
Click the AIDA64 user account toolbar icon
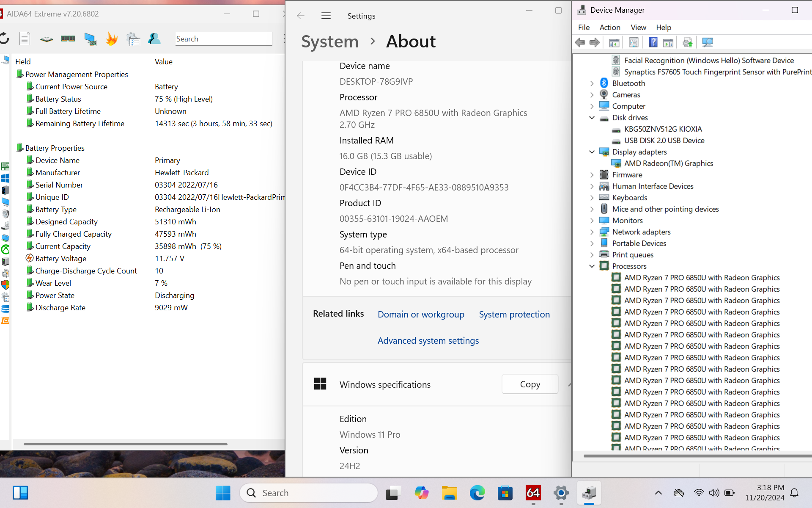click(x=154, y=39)
